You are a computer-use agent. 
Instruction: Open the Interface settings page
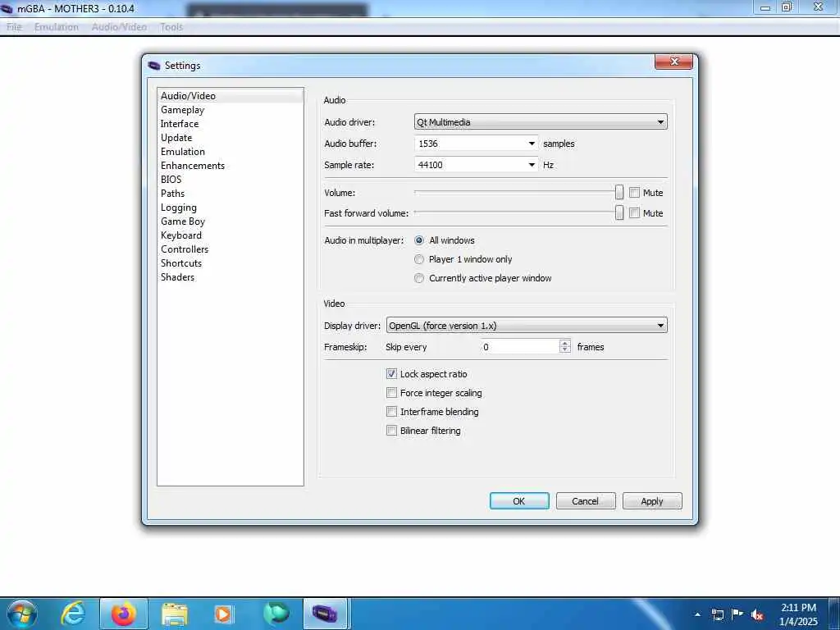click(231, 124)
